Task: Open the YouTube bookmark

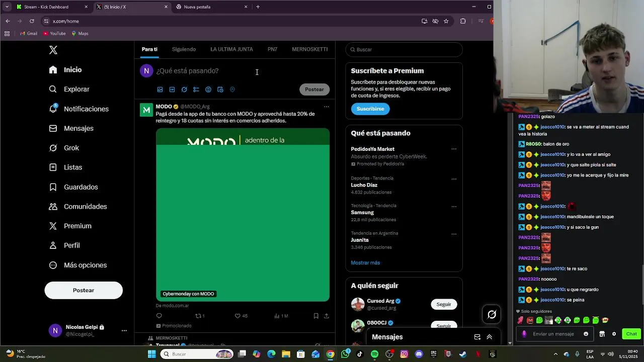Action: (54, 34)
